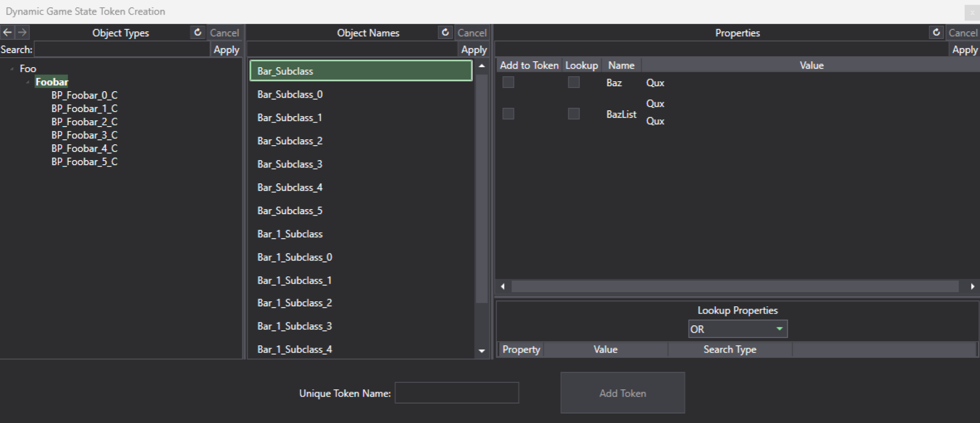Refresh the Properties panel
Image resolution: width=980 pixels, height=423 pixels.
936,33
